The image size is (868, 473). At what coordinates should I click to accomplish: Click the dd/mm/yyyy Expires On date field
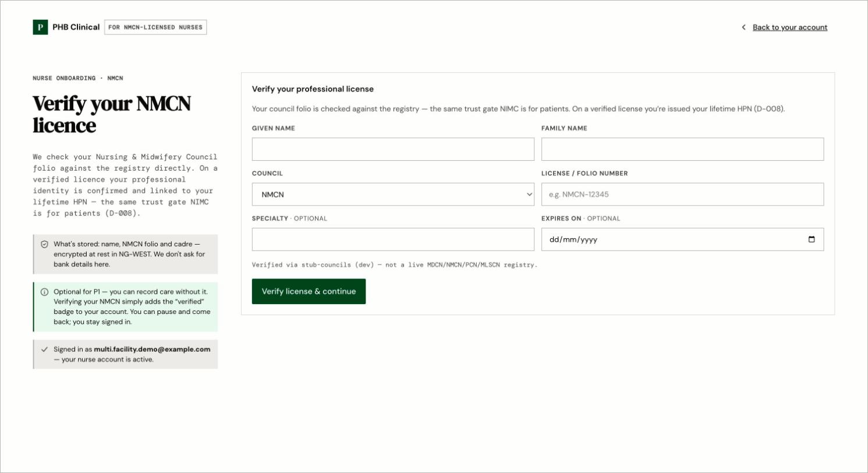point(682,239)
